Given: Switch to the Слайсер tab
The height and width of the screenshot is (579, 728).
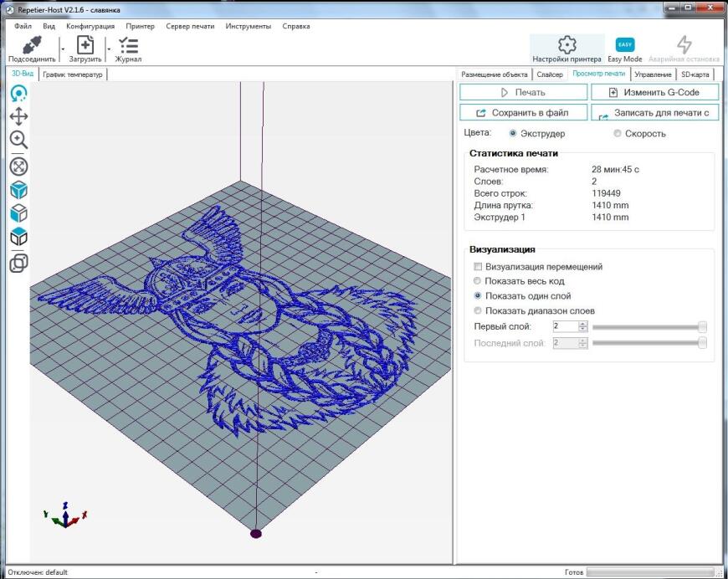Looking at the screenshot, I should pos(550,74).
